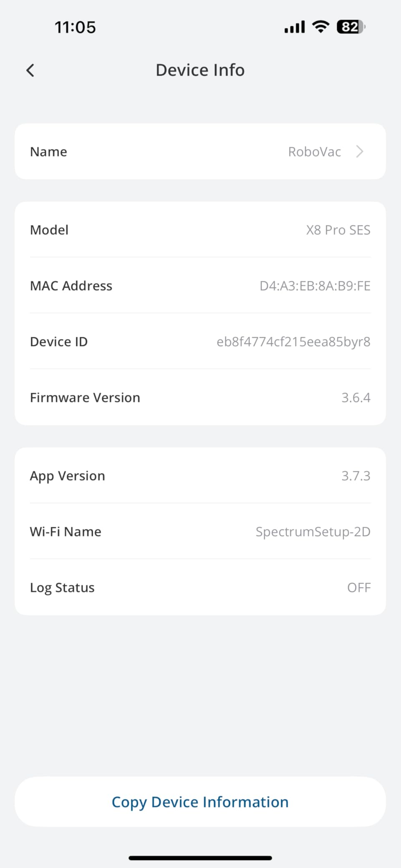Toggle the Log Status OFF value
The width and height of the screenshot is (401, 868).
pos(359,588)
